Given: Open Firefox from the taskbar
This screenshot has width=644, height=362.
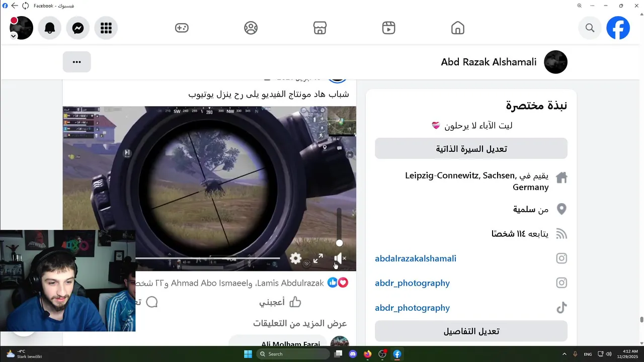Looking at the screenshot, I should pyautogui.click(x=367, y=354).
